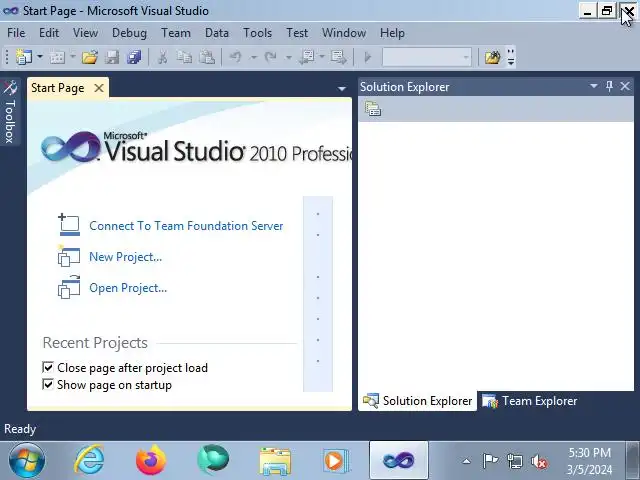
Task: Open the toolbar options overflow arrow
Action: (x=511, y=57)
